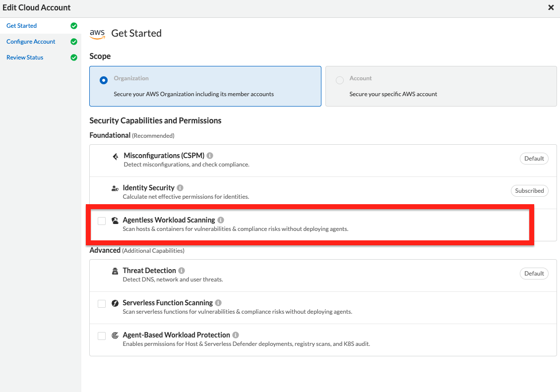Enable the Agentless Workload Scanning checkbox

pyautogui.click(x=102, y=221)
